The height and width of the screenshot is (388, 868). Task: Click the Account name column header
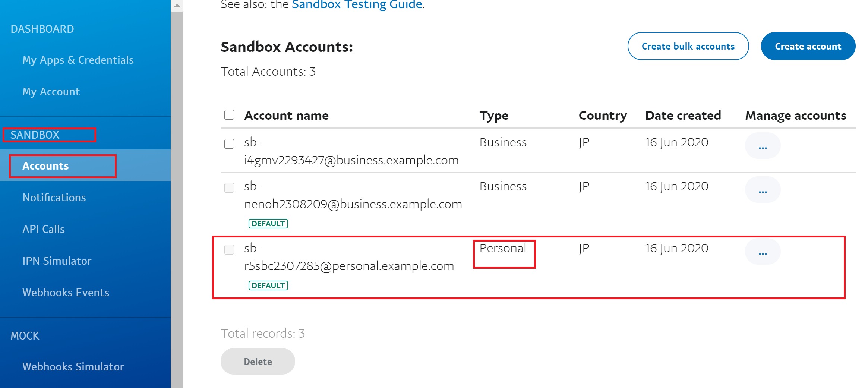point(286,116)
